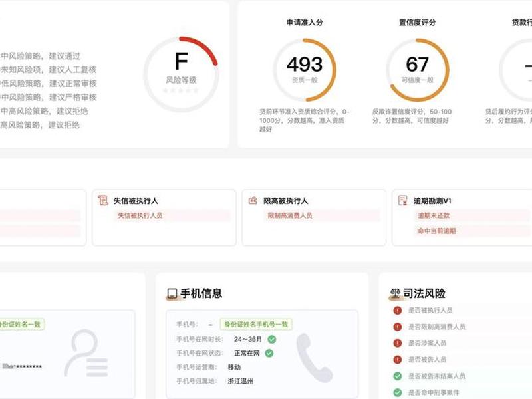Click the 可信度一般 label under 67
532x399 pixels.
click(x=418, y=80)
